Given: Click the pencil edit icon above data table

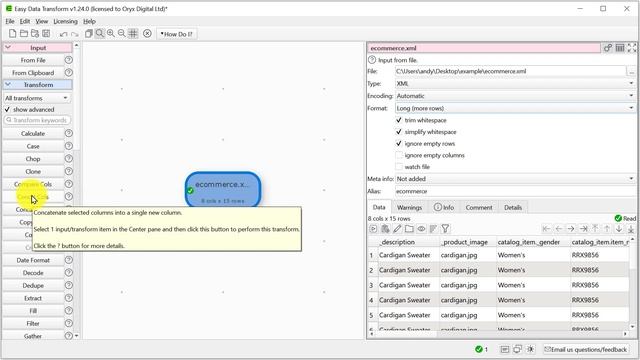Looking at the screenshot, I should [x=397, y=229].
